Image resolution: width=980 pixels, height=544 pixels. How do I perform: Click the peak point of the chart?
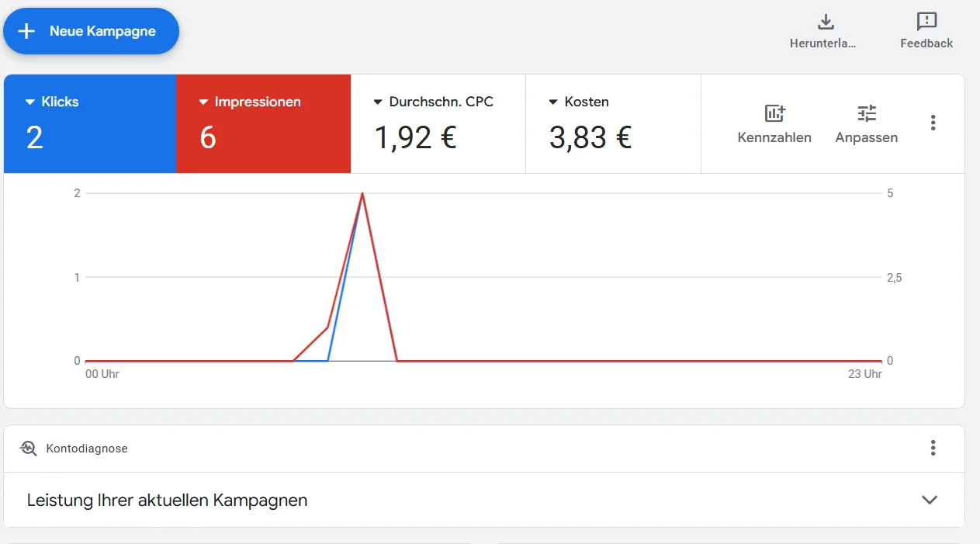coord(362,193)
